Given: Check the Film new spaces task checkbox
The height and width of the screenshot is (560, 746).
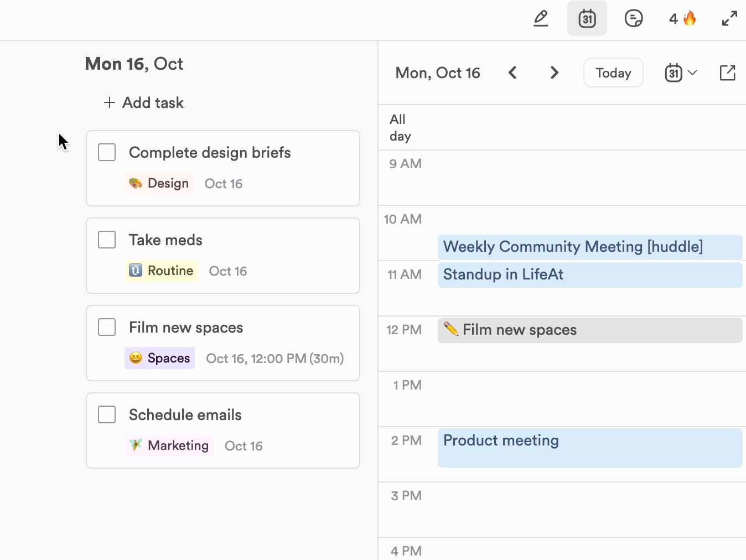Looking at the screenshot, I should pyautogui.click(x=107, y=327).
